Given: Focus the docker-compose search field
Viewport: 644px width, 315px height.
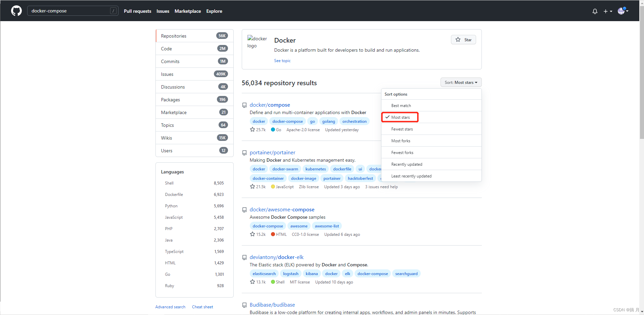Looking at the screenshot, I should pos(73,11).
